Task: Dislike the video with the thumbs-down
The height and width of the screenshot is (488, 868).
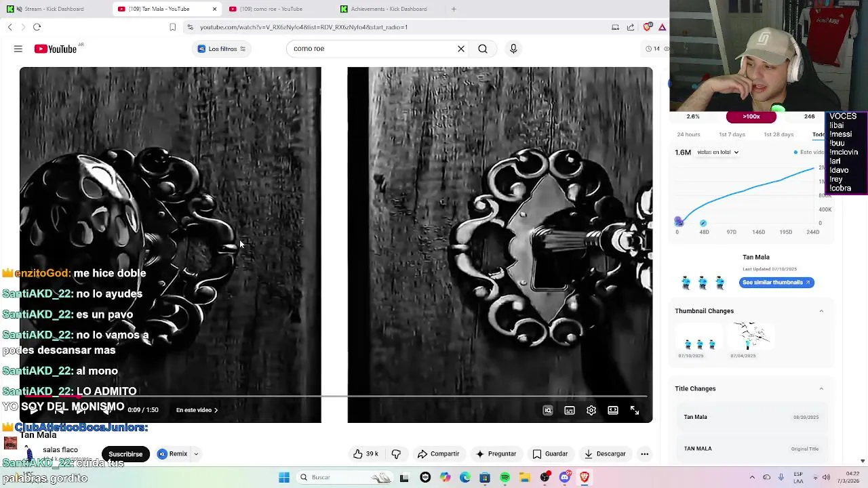Action: tap(396, 454)
